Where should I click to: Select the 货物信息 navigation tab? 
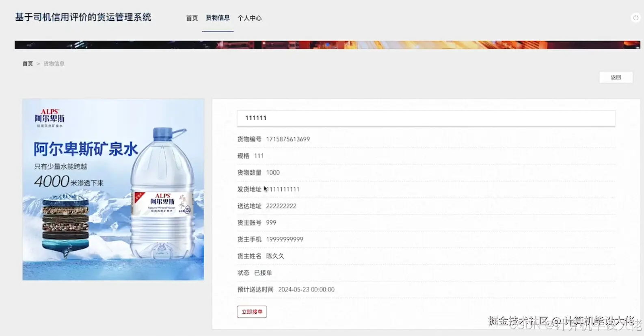pyautogui.click(x=218, y=18)
